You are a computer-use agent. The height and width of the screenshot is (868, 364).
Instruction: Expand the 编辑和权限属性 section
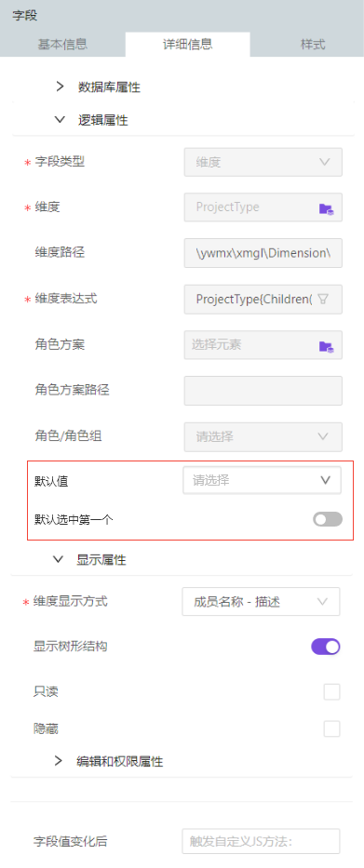coord(58,761)
